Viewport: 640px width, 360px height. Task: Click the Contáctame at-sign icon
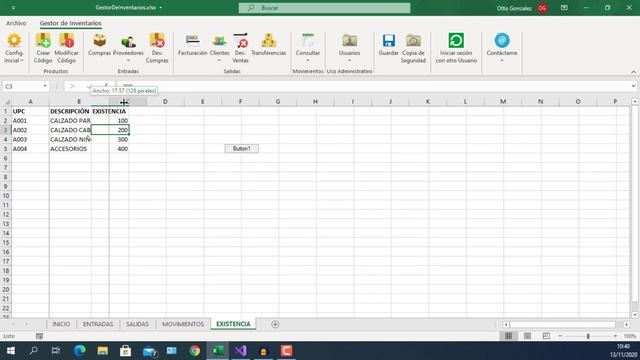[x=502, y=40]
